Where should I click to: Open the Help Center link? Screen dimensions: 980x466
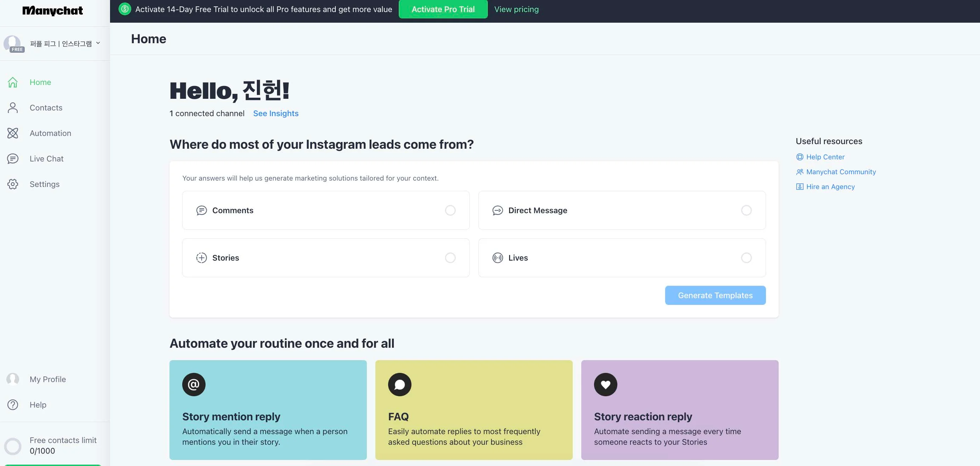[825, 157]
